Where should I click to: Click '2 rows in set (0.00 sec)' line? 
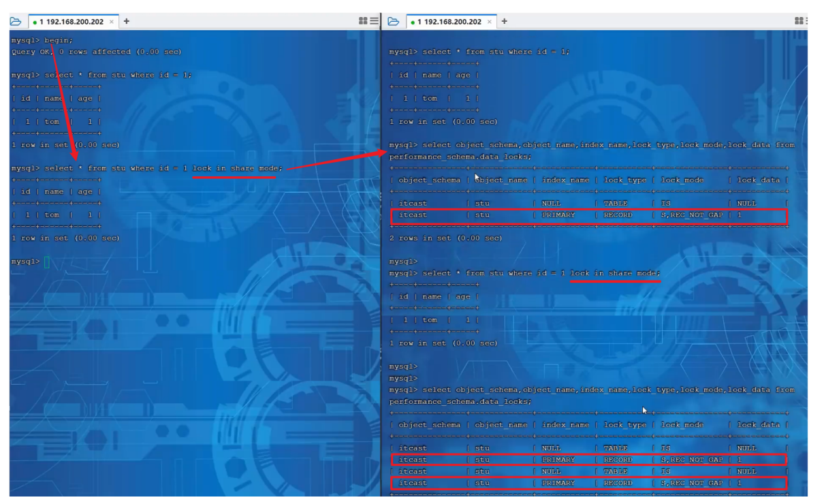tap(445, 238)
